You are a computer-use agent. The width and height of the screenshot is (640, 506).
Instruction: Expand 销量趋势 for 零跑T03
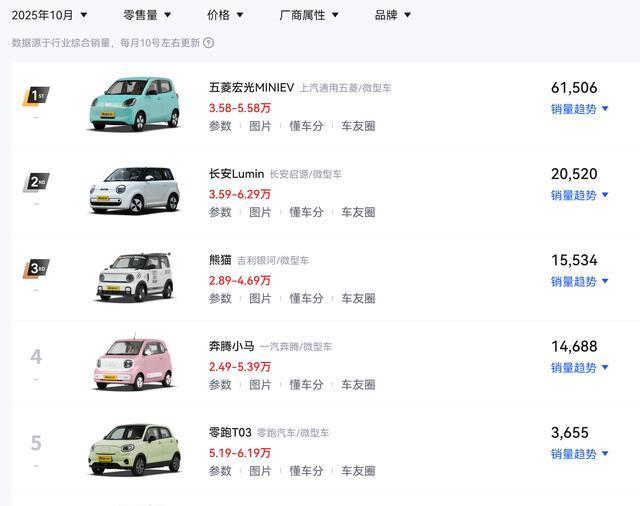pyautogui.click(x=580, y=454)
